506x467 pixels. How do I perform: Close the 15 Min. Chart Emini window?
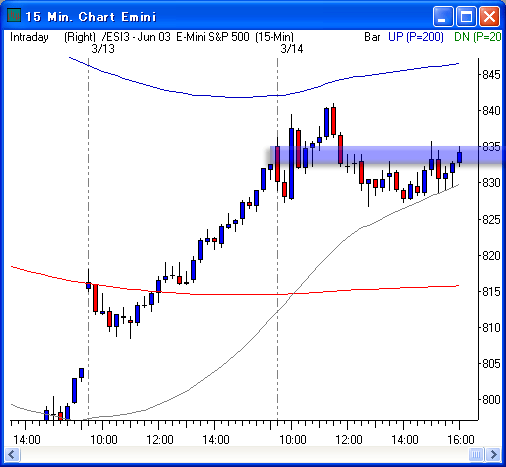[489, 16]
